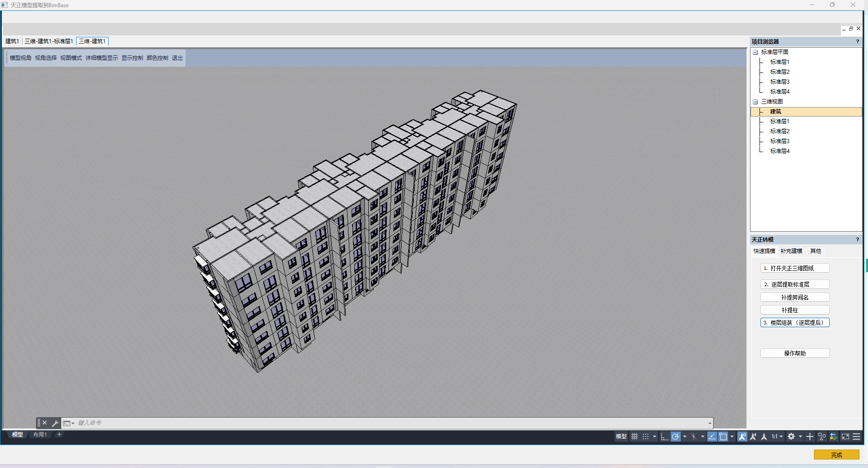Image resolution: width=868 pixels, height=468 pixels.
Task: Collapse the 三维视图 tree node
Action: tap(755, 102)
